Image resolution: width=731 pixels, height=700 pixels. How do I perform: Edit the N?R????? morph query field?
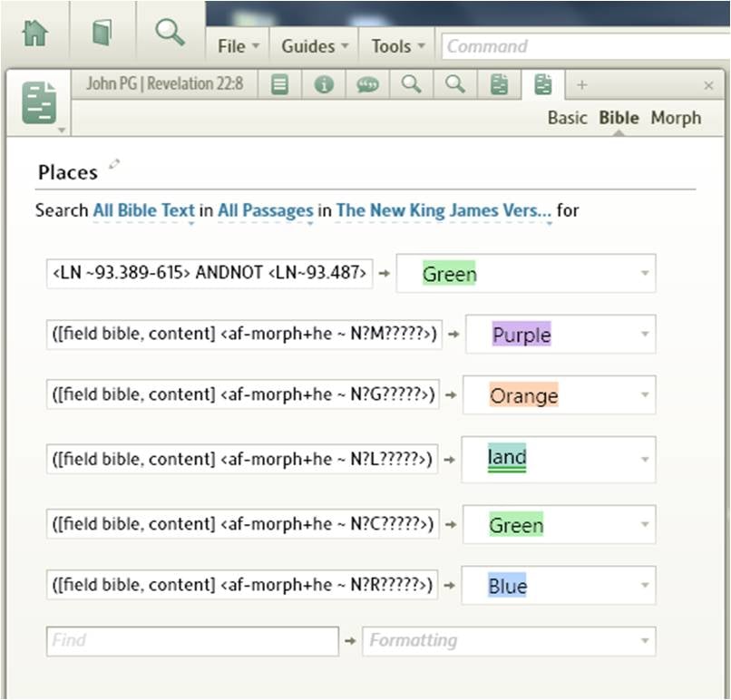click(x=242, y=585)
